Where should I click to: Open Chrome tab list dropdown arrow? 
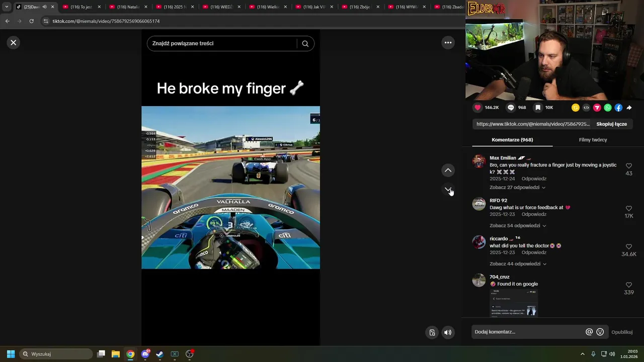(x=7, y=7)
